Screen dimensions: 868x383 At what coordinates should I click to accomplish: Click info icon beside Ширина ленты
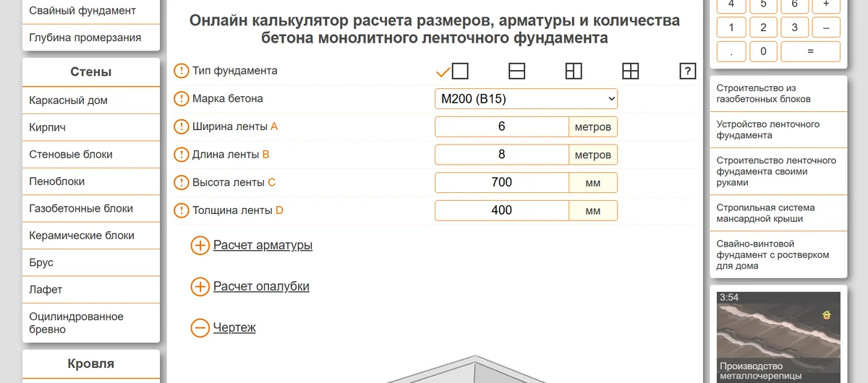[x=181, y=127]
